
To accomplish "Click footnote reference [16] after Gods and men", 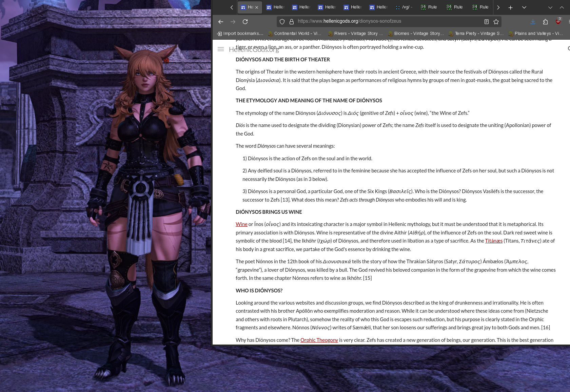I will [x=546, y=328].
